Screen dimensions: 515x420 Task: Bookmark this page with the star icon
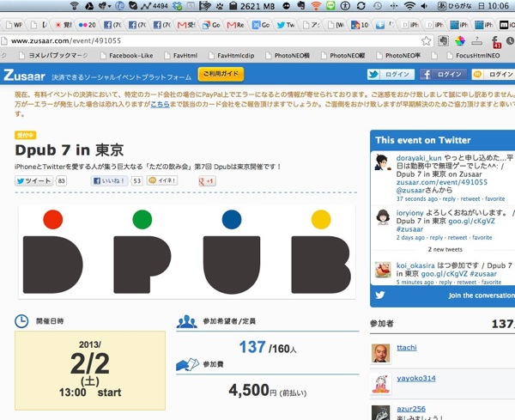tap(427, 41)
